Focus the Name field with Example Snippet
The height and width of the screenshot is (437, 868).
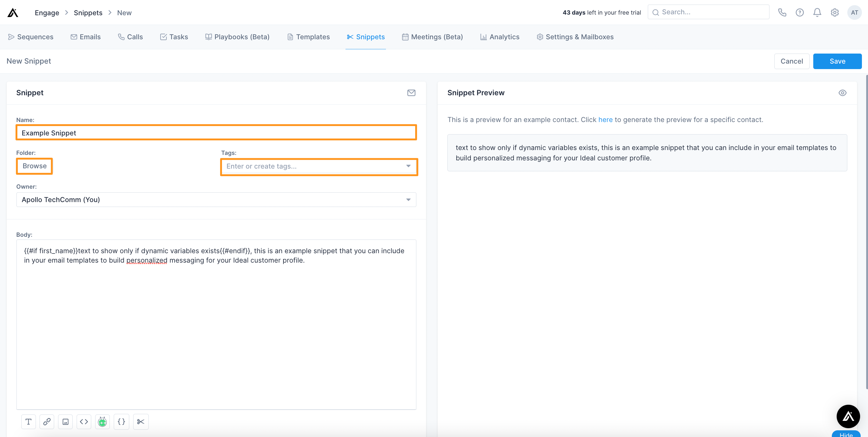[x=216, y=132]
